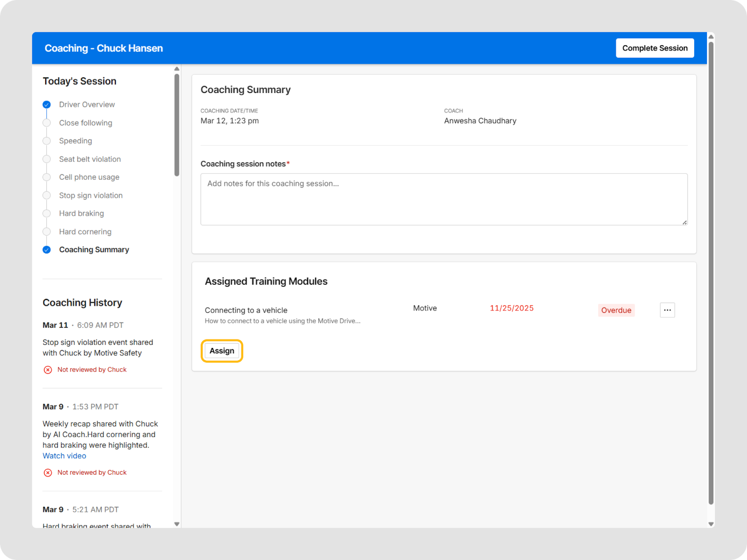Click the three-dot menu for Connecting to a vehicle
The width and height of the screenshot is (747, 560).
click(x=667, y=310)
